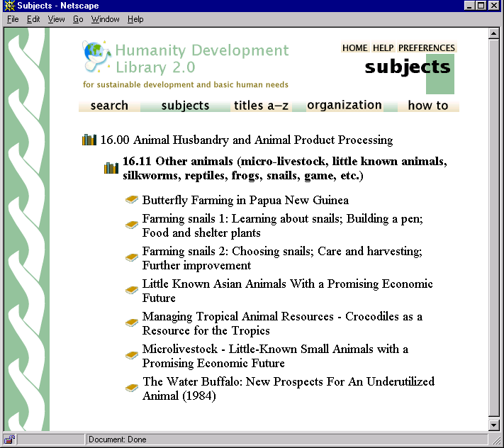Open the how to tab
This screenshot has width=504, height=448.
pos(428,106)
